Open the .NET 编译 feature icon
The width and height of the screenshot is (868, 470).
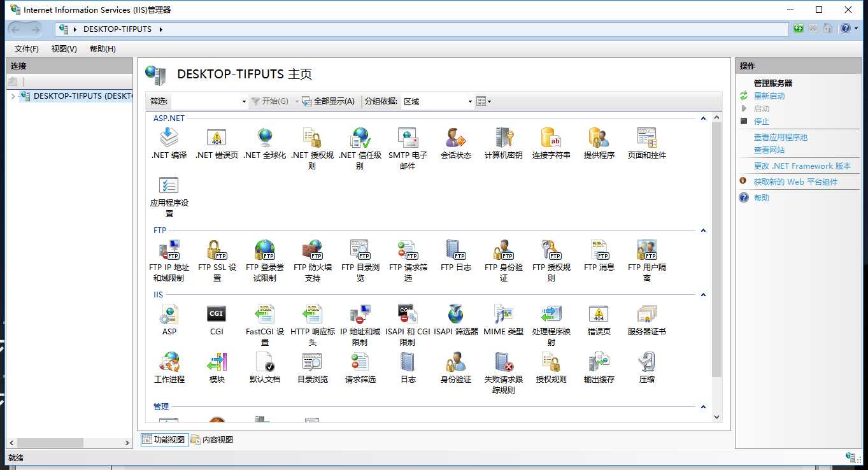click(169, 138)
